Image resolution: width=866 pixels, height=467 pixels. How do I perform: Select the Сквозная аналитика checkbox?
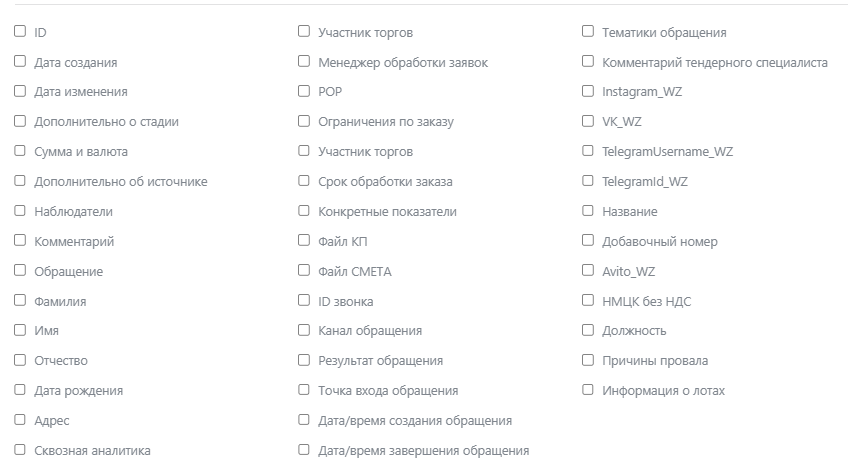pos(20,450)
